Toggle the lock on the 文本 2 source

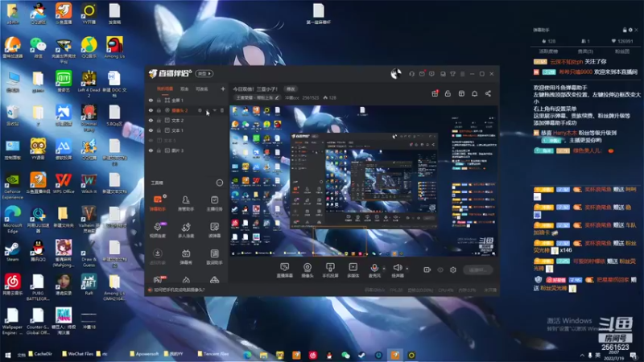(x=159, y=120)
